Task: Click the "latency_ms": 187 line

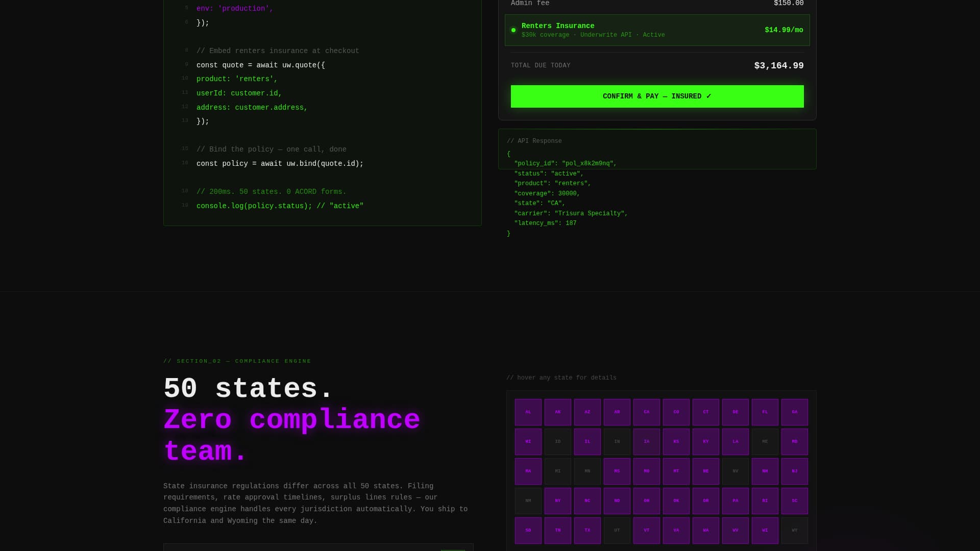Action: coord(545,223)
